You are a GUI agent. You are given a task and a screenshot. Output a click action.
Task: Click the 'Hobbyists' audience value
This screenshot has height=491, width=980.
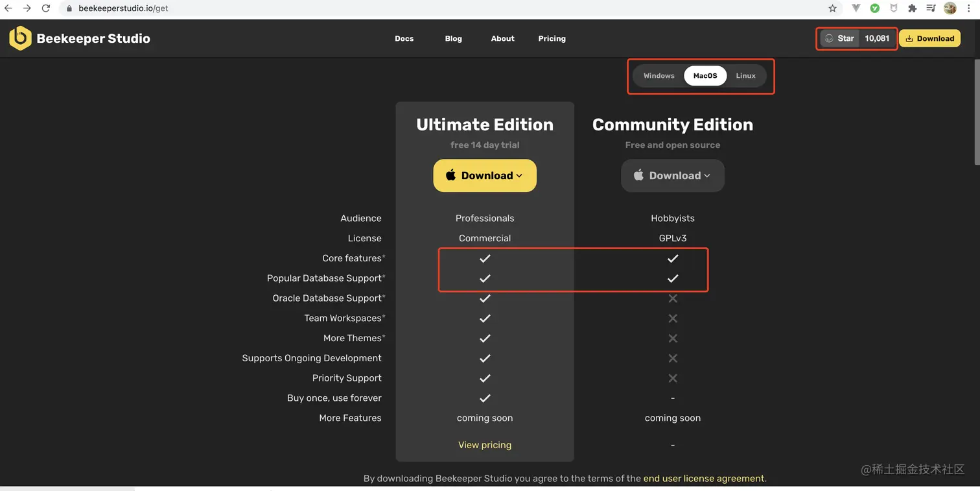click(x=673, y=219)
